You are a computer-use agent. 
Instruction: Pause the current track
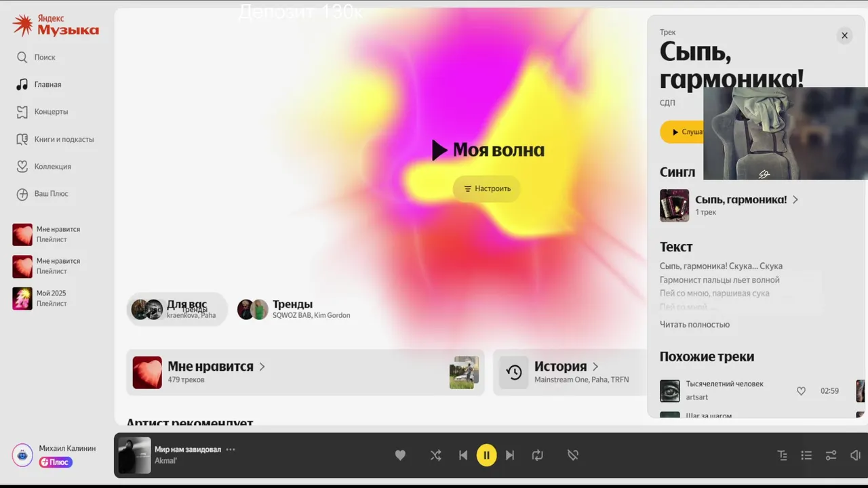(x=486, y=455)
